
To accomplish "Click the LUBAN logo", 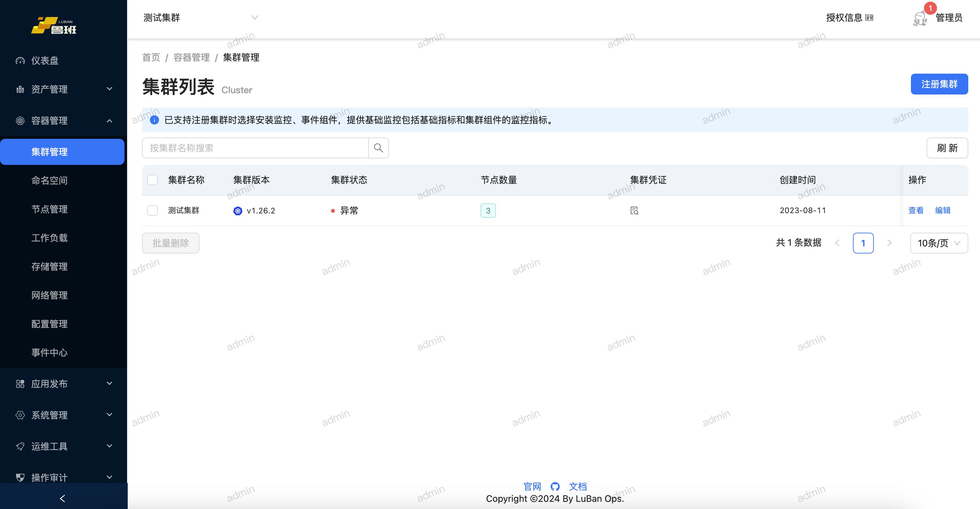I will [x=54, y=25].
